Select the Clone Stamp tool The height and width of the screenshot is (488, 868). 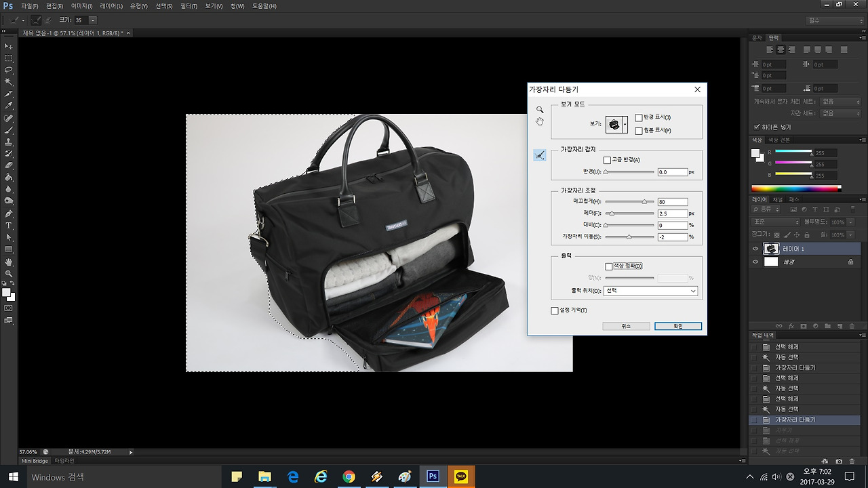click(9, 142)
